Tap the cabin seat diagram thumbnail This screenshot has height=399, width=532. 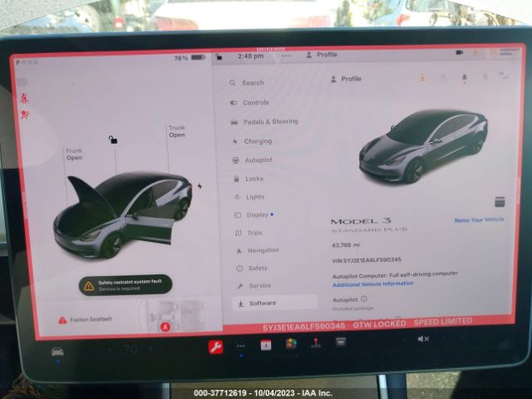pos(173,316)
